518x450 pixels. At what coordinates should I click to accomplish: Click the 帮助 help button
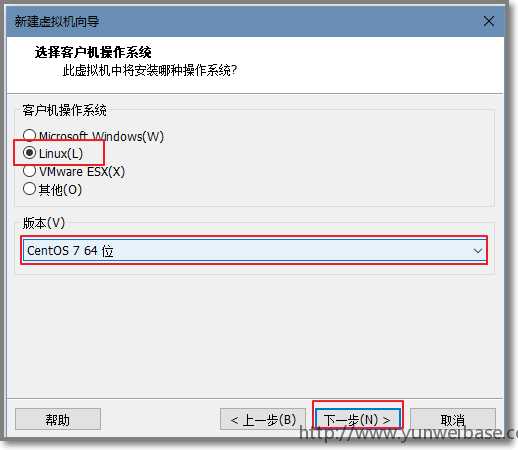tap(58, 419)
